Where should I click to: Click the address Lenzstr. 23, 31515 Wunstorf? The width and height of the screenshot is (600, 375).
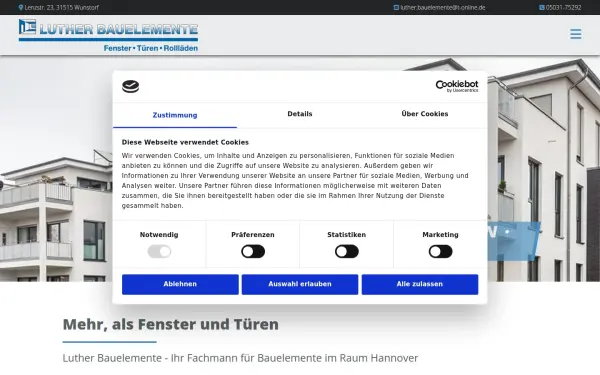click(62, 7)
